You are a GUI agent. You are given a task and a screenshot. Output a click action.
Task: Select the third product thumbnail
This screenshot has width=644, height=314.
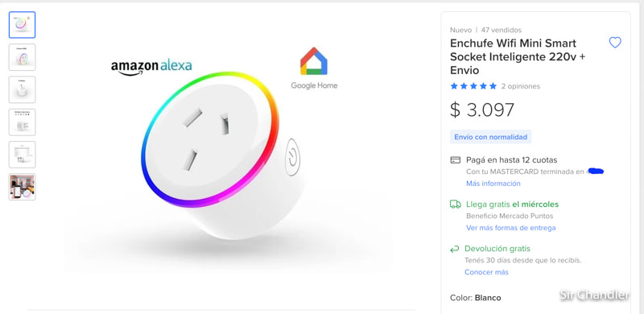pyautogui.click(x=23, y=89)
